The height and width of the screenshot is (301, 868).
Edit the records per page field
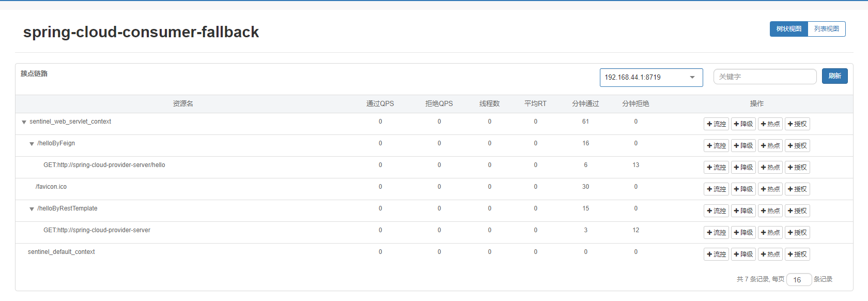(x=799, y=280)
